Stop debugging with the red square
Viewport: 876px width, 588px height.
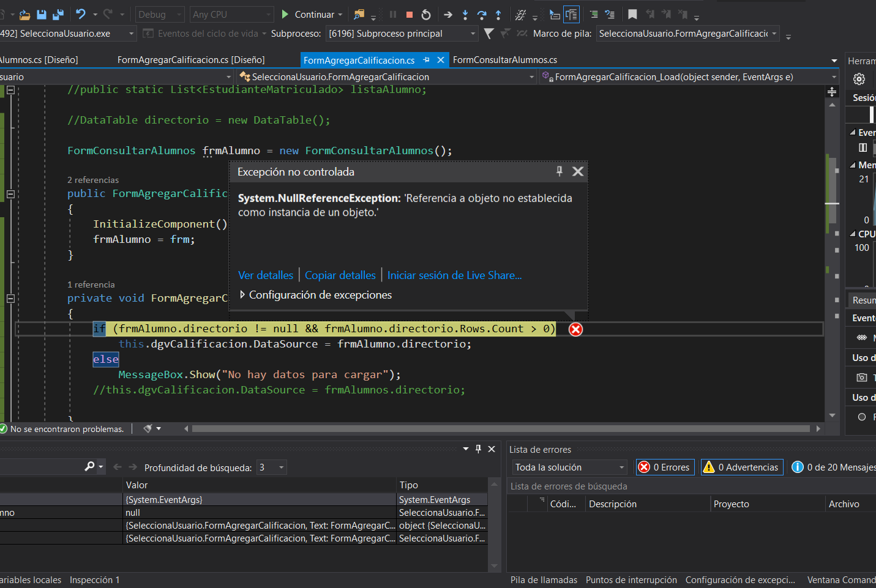[x=410, y=14]
